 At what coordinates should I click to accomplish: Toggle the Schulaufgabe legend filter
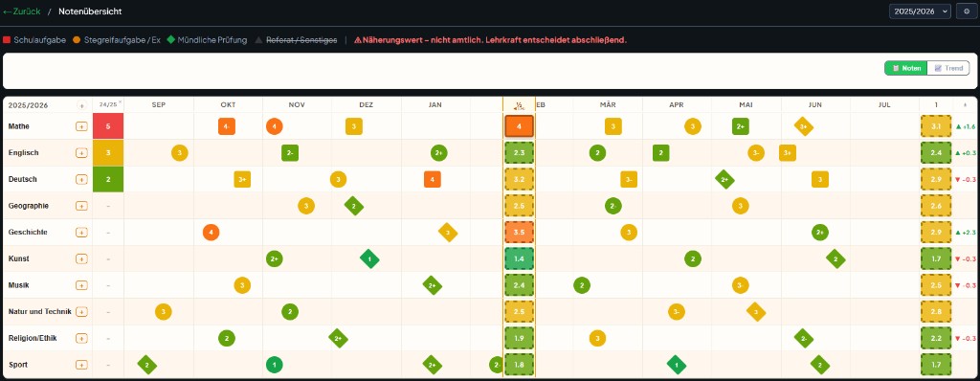(x=34, y=40)
